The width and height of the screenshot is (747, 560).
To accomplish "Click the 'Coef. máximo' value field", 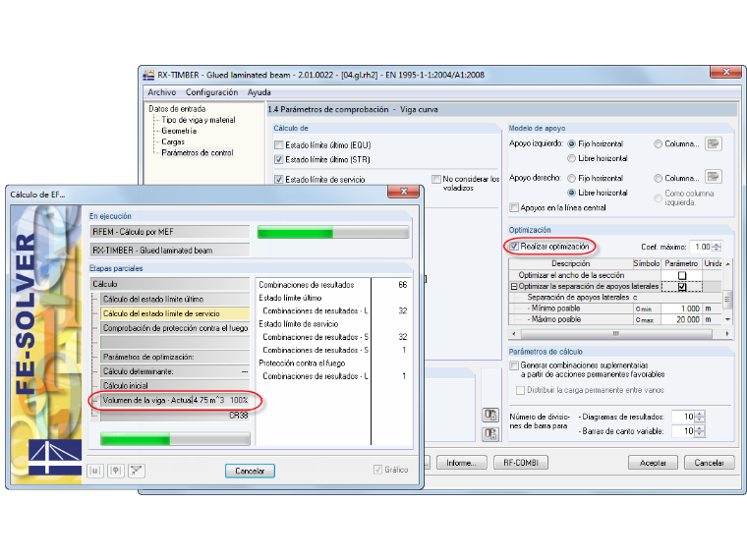I will 700,247.
